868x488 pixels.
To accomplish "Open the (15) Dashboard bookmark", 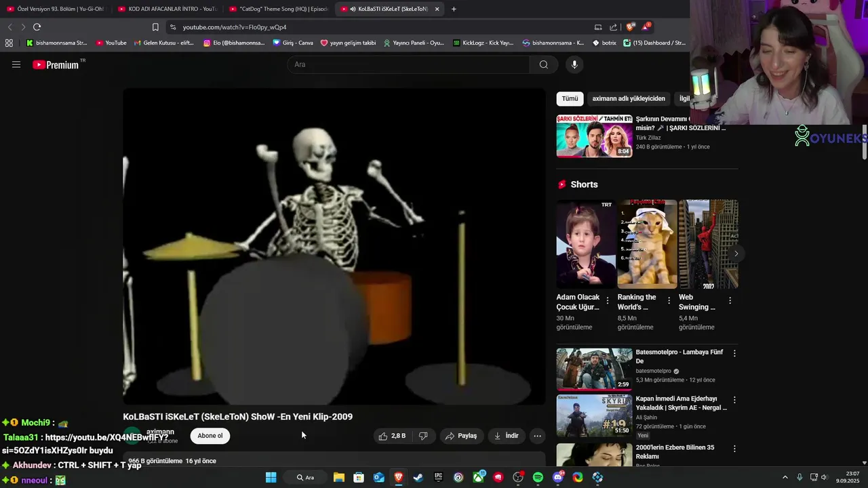I will tap(654, 43).
